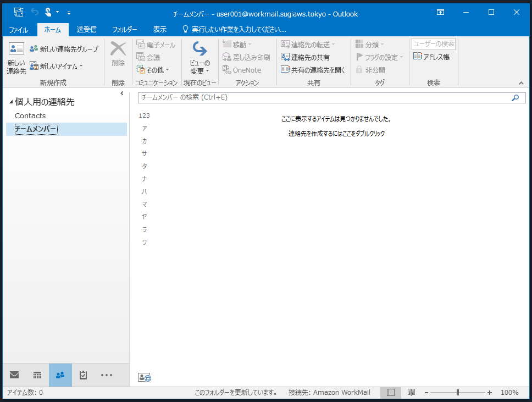Jump to the ヤ index
The height and width of the screenshot is (402, 532).
(x=145, y=217)
